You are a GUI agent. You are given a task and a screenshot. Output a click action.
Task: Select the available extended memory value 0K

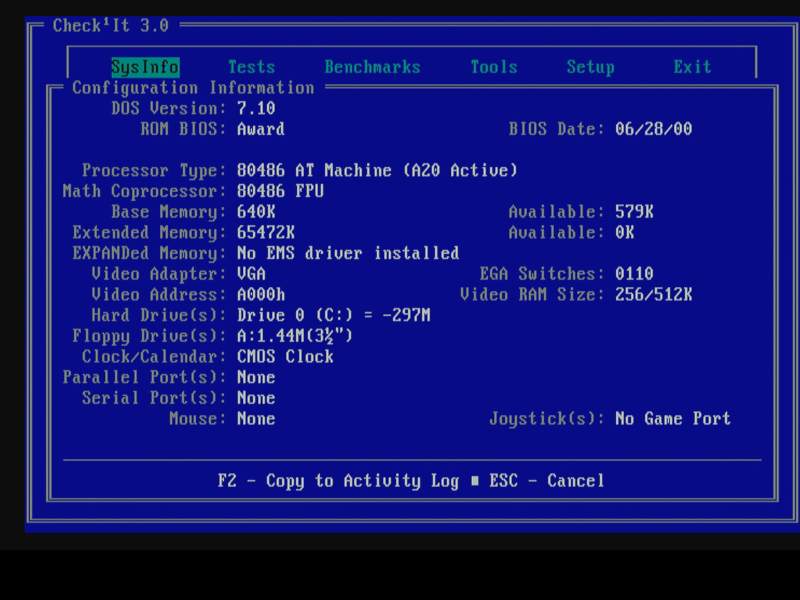pos(624,233)
